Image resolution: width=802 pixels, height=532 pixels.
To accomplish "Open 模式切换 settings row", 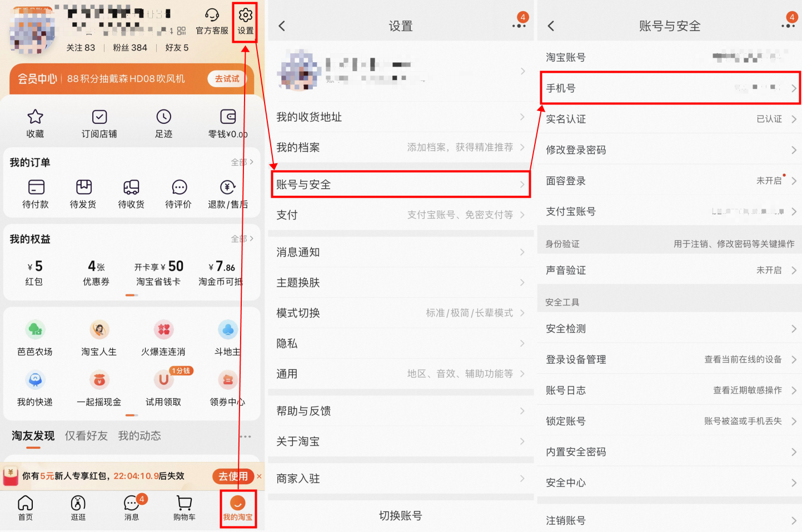I will [x=401, y=313].
